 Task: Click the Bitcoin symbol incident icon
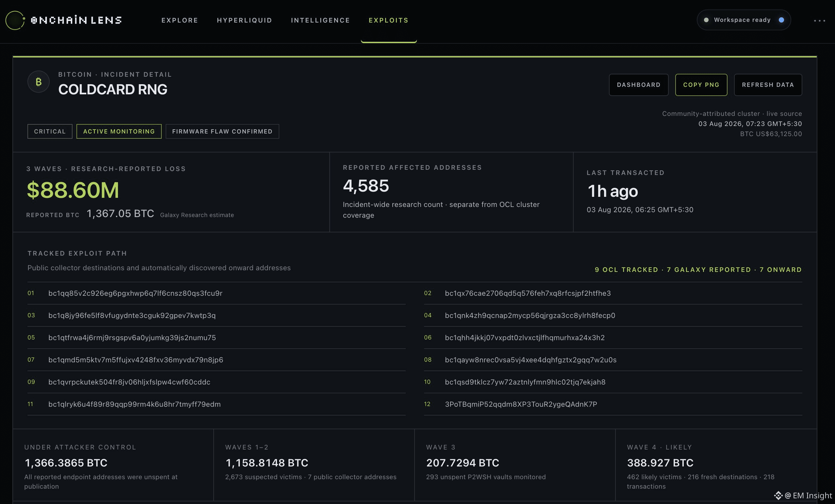coord(38,82)
